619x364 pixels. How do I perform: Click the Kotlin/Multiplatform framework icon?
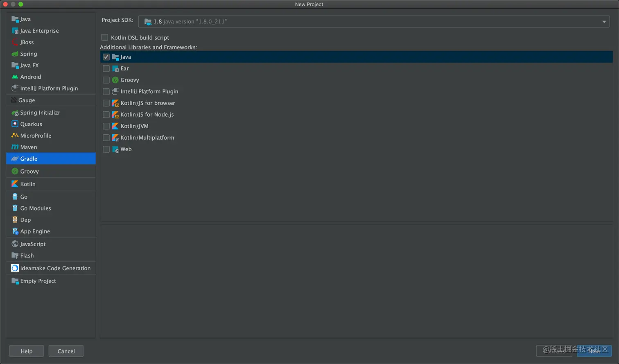[x=115, y=138]
